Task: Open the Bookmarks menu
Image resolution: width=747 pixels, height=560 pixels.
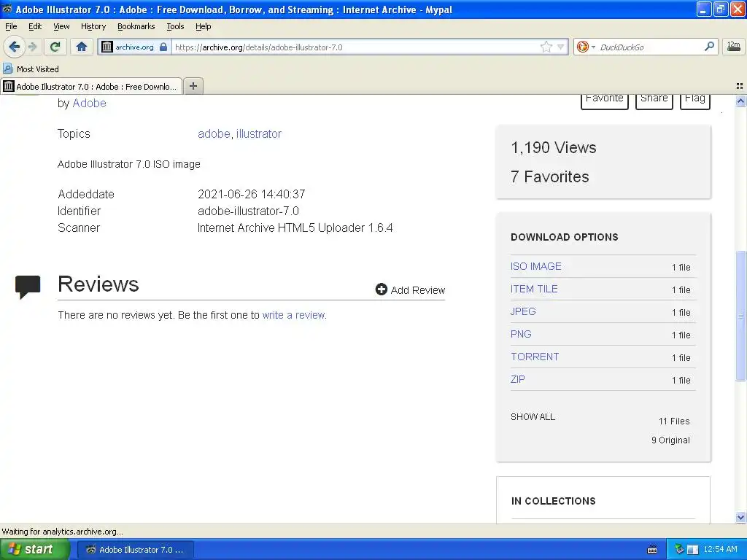Action: [x=136, y=26]
